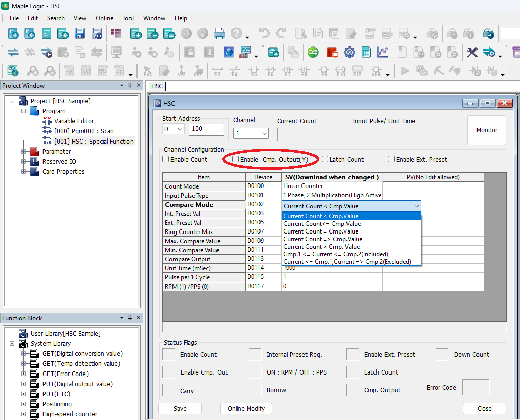Click the green shuffle arrows icon
This screenshot has width=520, height=420.
click(x=313, y=52)
